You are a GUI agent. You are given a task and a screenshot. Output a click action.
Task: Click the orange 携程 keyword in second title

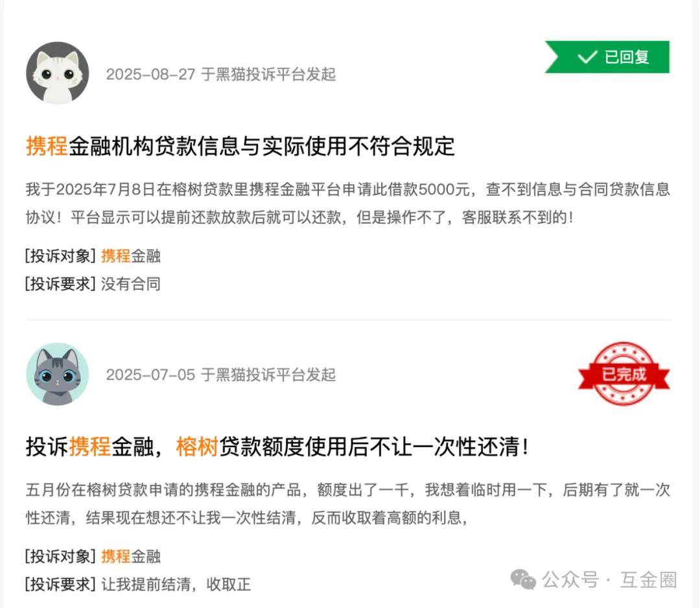pos(89,447)
